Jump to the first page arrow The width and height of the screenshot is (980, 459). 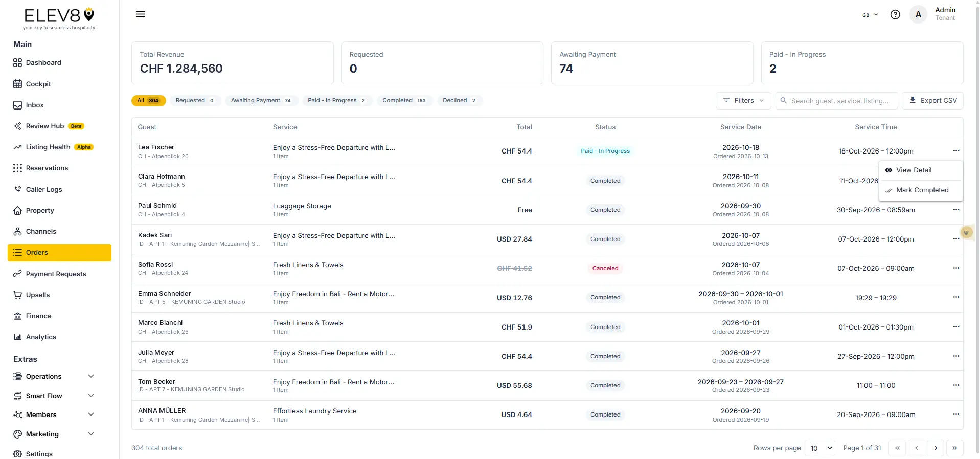897,448
